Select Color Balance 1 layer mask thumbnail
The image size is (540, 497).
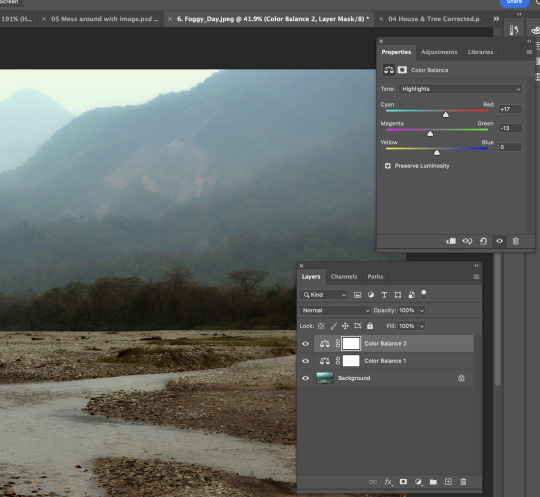tap(351, 361)
